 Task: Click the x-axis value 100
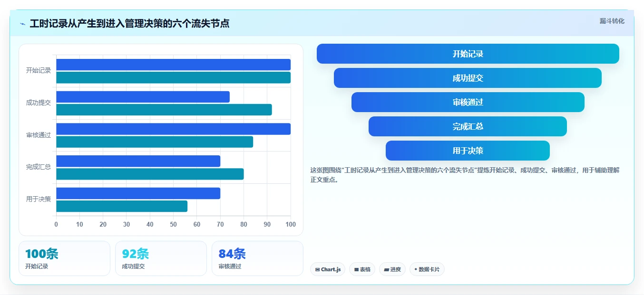point(290,224)
